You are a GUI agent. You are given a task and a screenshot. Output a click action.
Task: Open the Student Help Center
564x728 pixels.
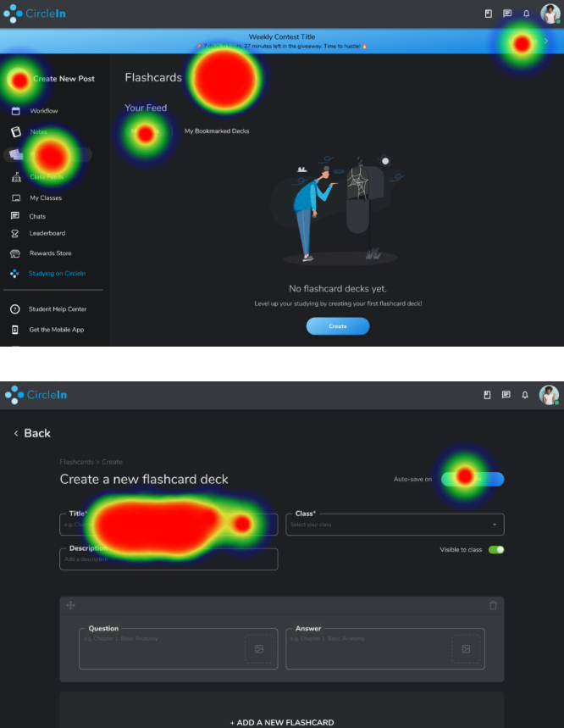click(58, 309)
